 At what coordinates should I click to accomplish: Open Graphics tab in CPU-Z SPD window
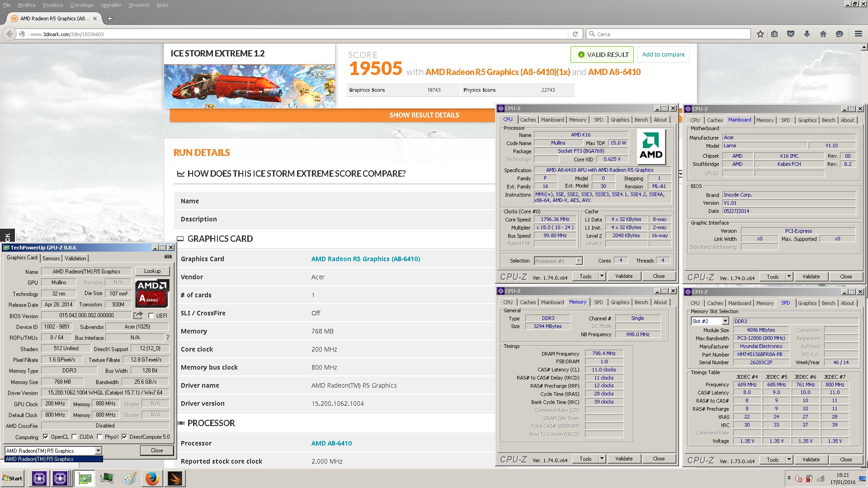[807, 303]
